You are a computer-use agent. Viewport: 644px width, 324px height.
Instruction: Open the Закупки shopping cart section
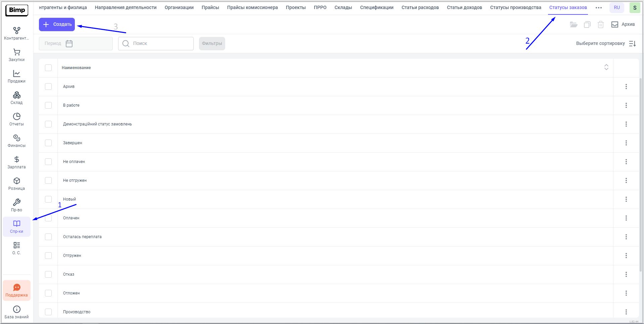pos(16,55)
